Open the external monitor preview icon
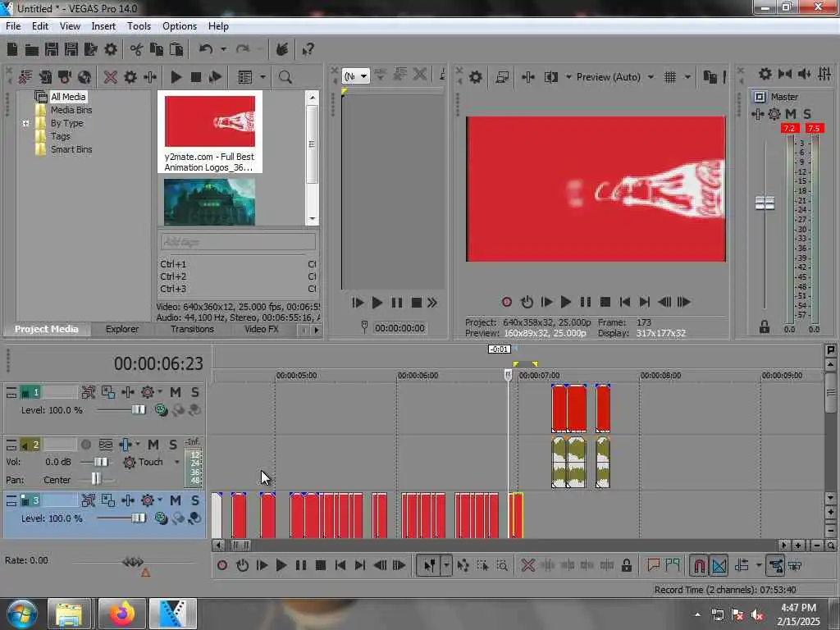This screenshot has height=630, width=840. [x=502, y=77]
